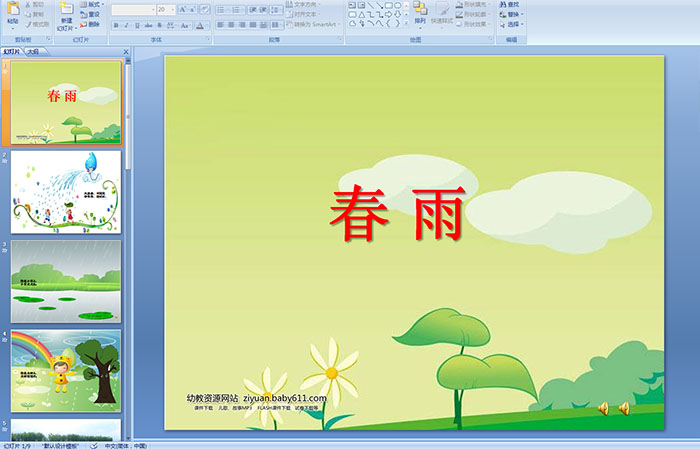This screenshot has width=700, height=449.
Task: Open Quick Styles (快速样式)
Action: [442, 14]
